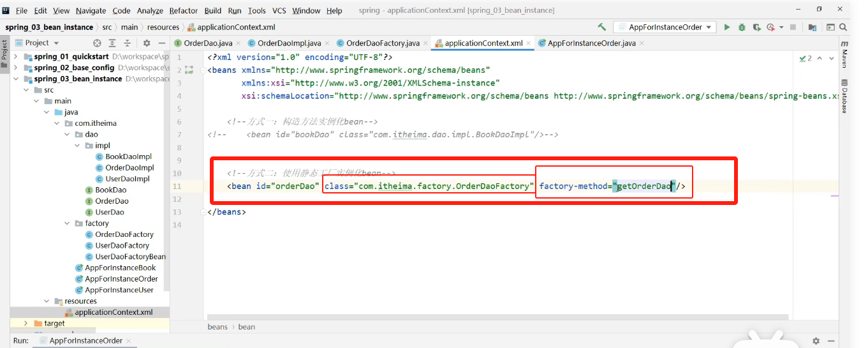Image resolution: width=868 pixels, height=348 pixels.
Task: Click Collapse All icon in Project panel
Action: click(128, 43)
